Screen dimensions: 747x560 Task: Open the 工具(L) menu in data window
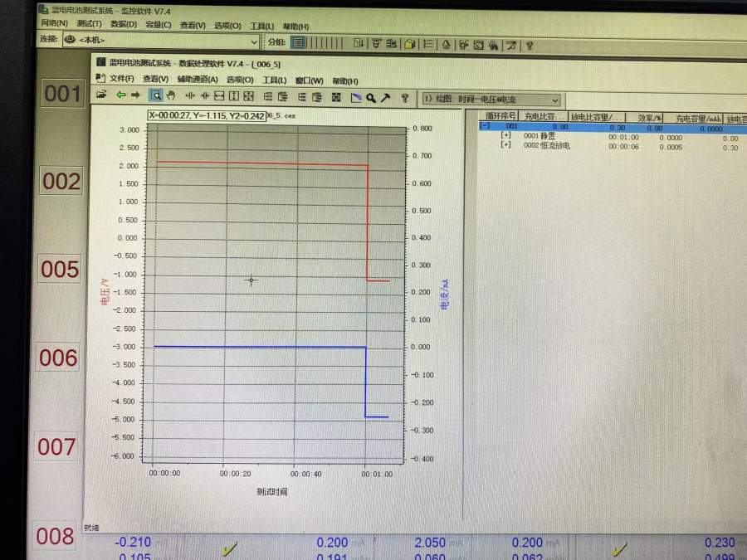coord(275,80)
